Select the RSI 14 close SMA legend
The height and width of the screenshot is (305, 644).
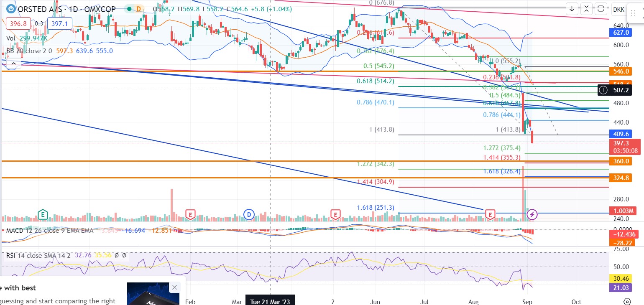[x=66, y=254]
